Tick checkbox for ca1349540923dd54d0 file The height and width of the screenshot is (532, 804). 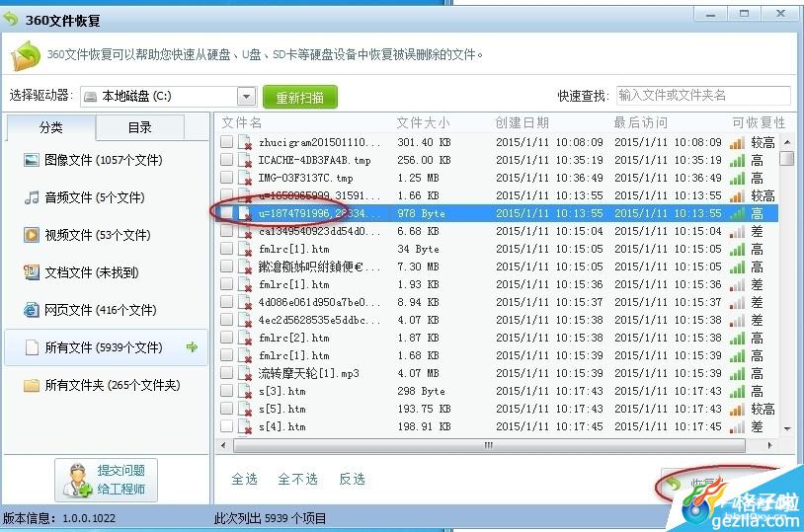226,231
